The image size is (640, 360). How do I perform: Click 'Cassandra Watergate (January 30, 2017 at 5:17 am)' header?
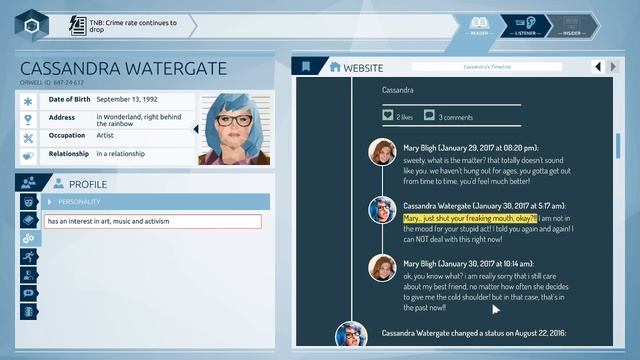point(484,206)
